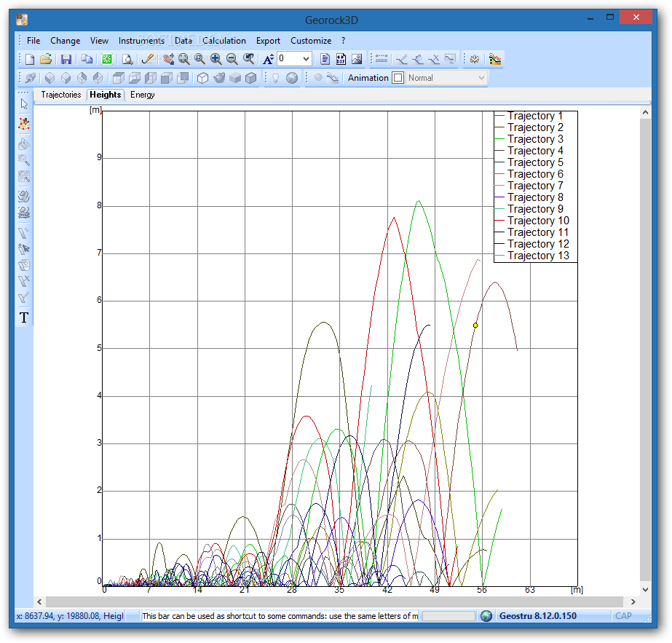Viewport: 672px width, 643px height.
Task: Open the Export menu
Action: (268, 41)
